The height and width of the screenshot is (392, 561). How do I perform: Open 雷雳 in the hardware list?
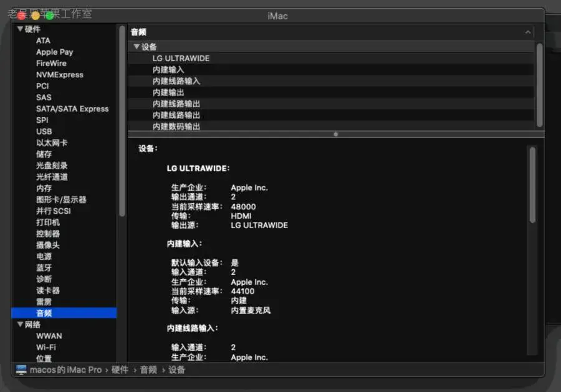pyautogui.click(x=44, y=302)
